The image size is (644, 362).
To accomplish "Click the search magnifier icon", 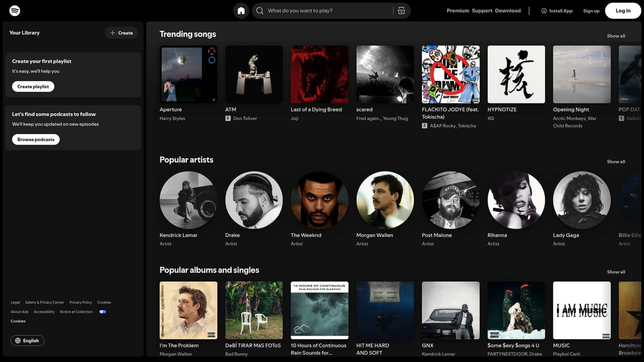I will coord(260,11).
